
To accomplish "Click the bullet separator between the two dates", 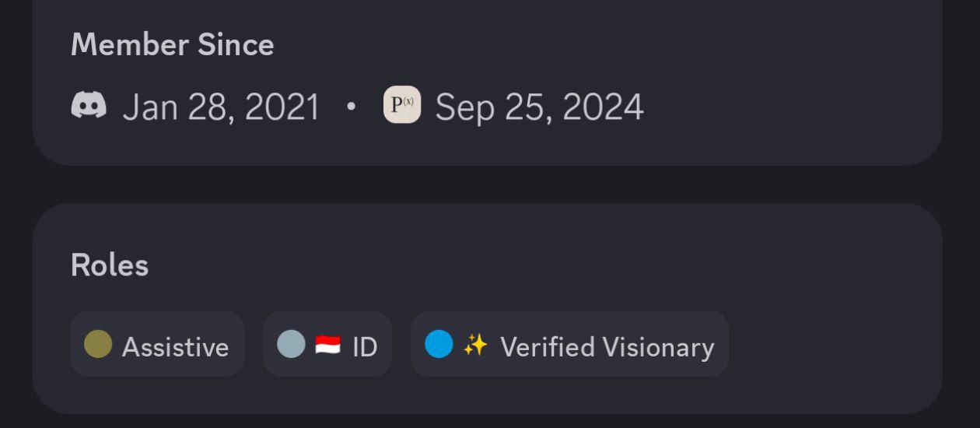I will [x=351, y=106].
